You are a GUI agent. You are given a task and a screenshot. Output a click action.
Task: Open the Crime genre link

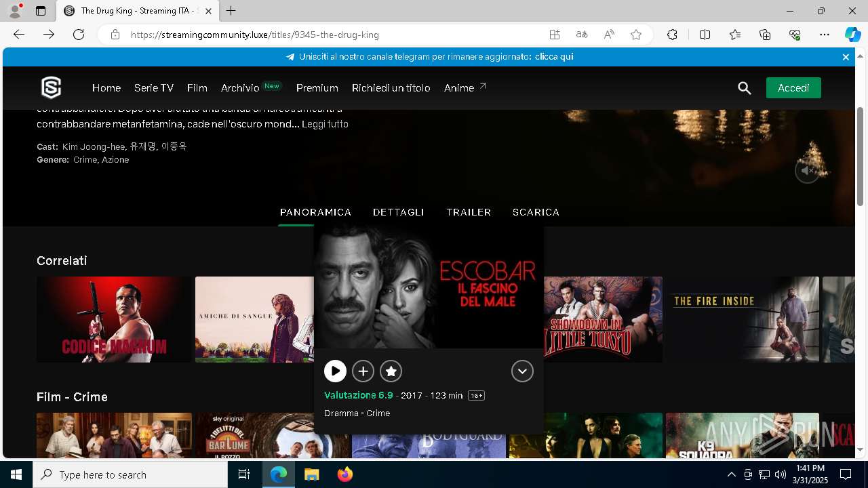coord(85,160)
